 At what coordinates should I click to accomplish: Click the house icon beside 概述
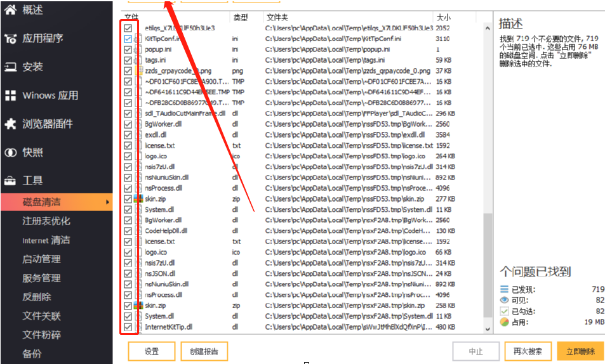[x=10, y=10]
